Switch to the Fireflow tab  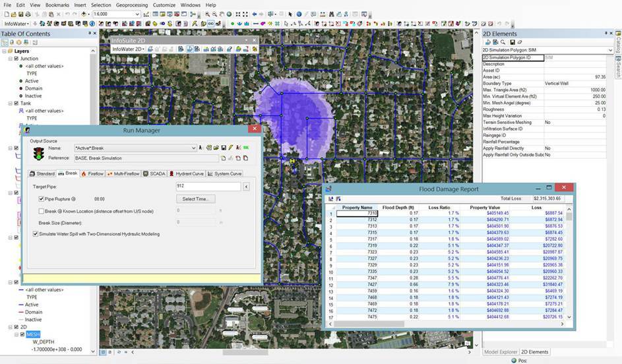[x=92, y=173]
